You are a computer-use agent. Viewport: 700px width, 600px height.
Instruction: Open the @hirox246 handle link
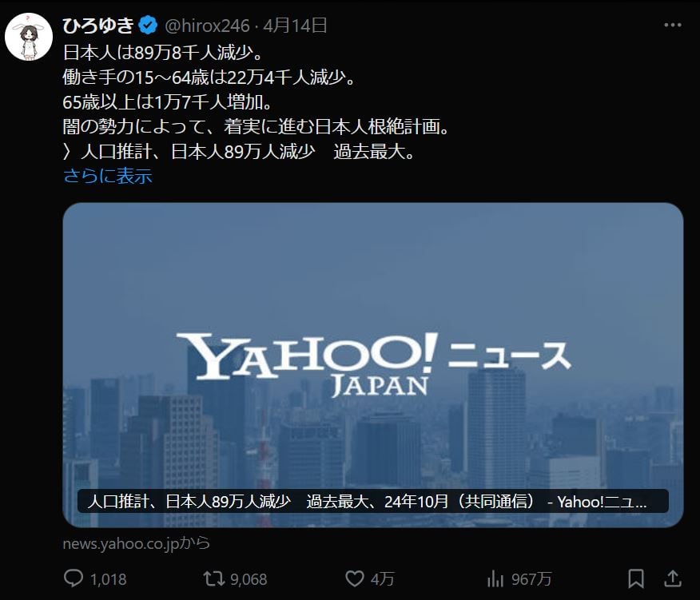(207, 26)
